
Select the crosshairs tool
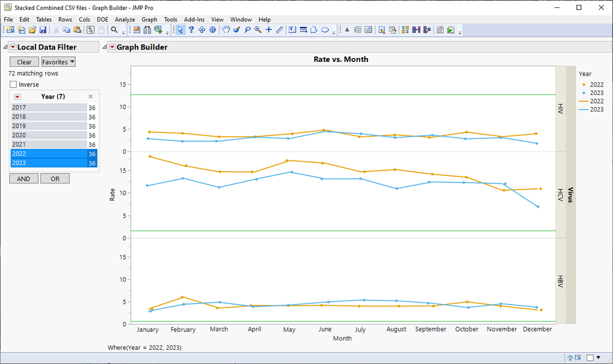(x=269, y=29)
